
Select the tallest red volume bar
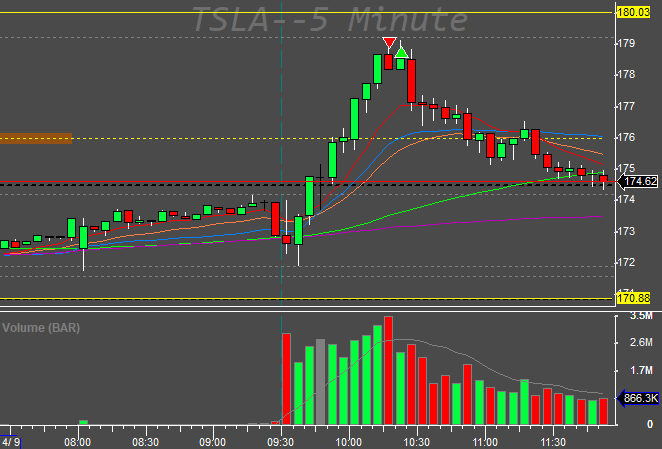388,370
